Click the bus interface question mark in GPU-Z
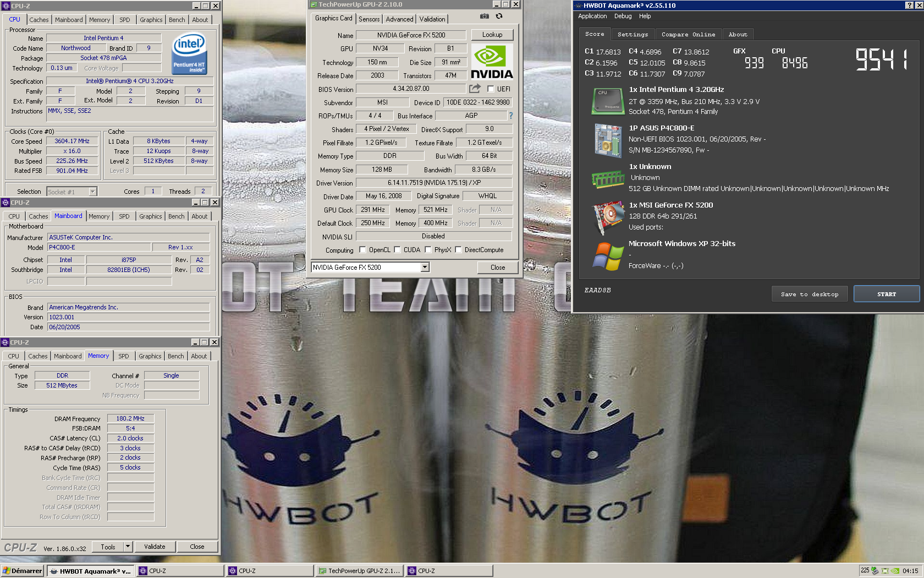The width and height of the screenshot is (924, 578). coord(511,116)
